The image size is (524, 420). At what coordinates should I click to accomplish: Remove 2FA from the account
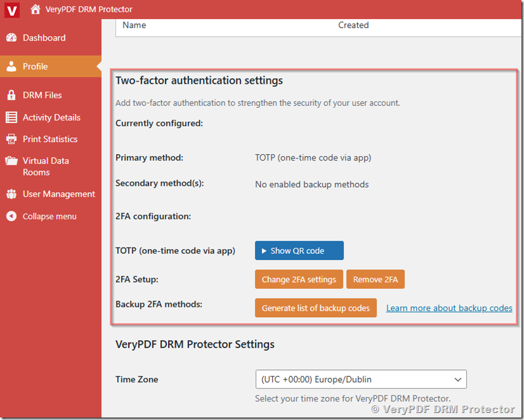point(375,279)
